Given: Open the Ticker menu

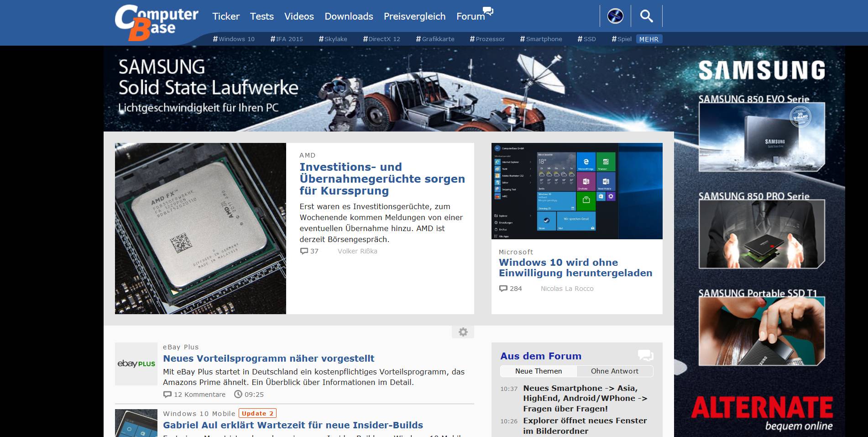Looking at the screenshot, I should [226, 16].
